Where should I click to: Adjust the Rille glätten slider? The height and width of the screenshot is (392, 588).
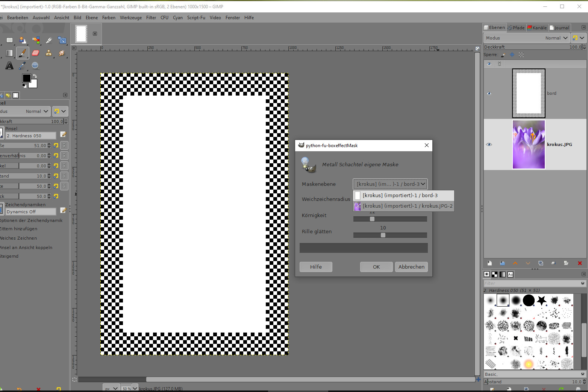pos(383,235)
